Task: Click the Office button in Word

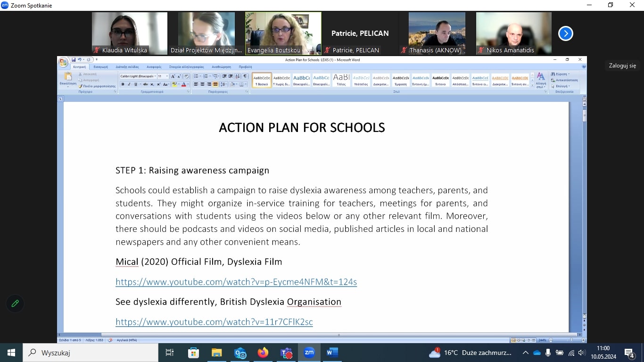Action: tap(63, 62)
